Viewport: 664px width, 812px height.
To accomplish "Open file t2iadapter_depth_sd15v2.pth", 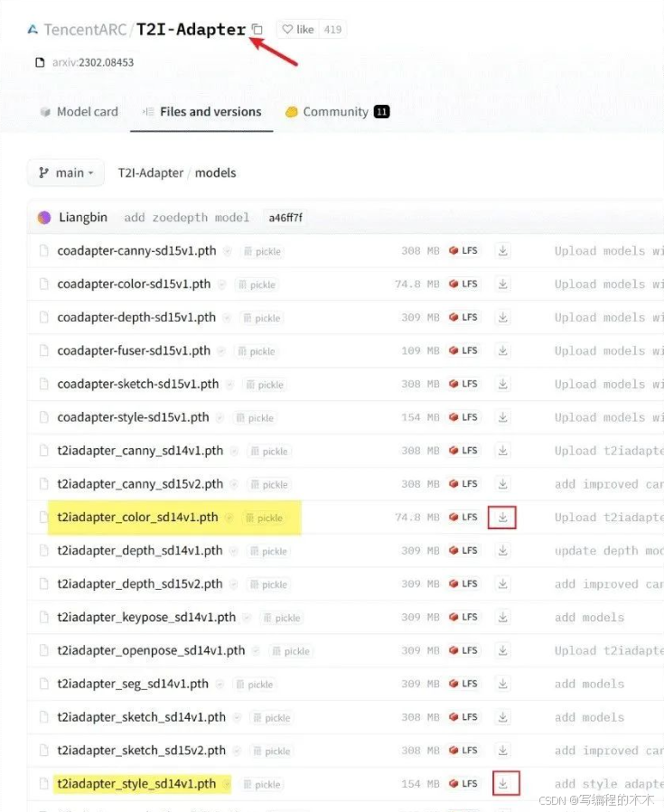I will (140, 584).
